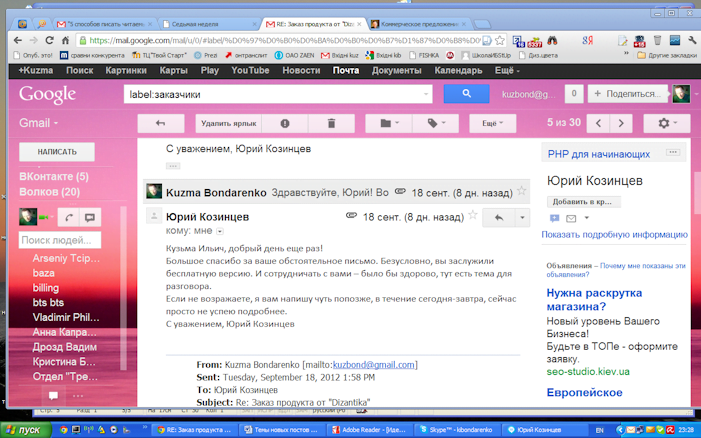Click Поделиться button

pyautogui.click(x=628, y=94)
